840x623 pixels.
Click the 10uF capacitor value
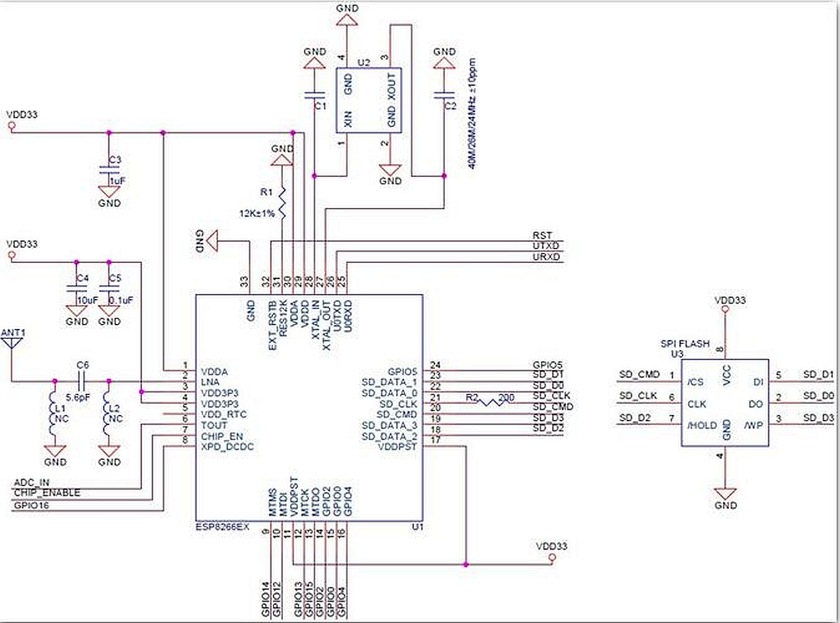[88, 300]
